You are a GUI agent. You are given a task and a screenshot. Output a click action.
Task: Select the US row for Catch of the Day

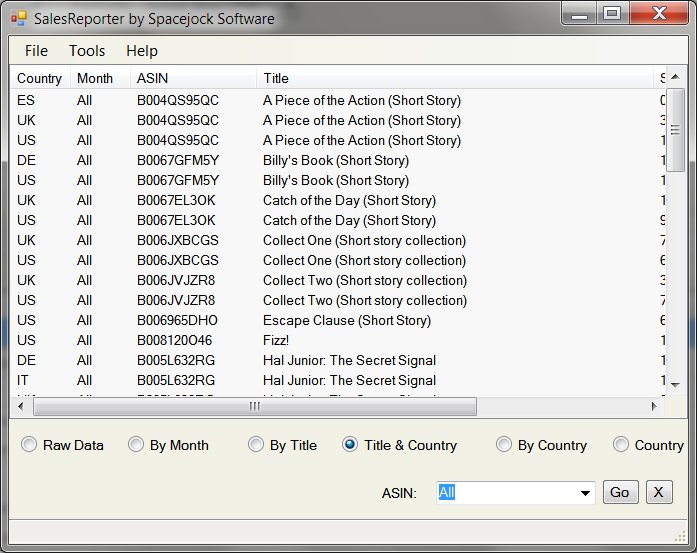tap(338, 220)
